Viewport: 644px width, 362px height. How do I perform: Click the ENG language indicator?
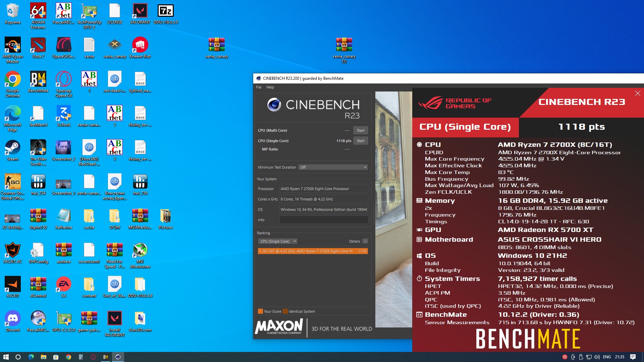[607, 357]
